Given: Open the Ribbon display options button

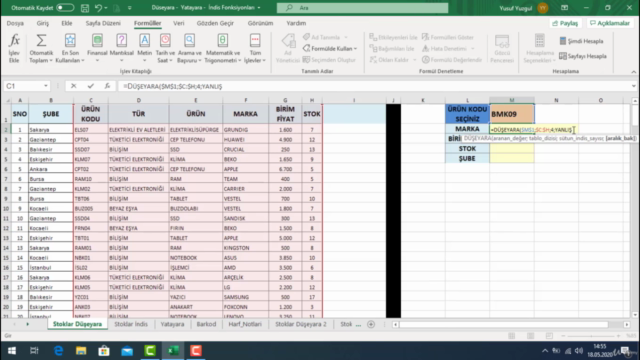Looking at the screenshot, I should [564, 8].
